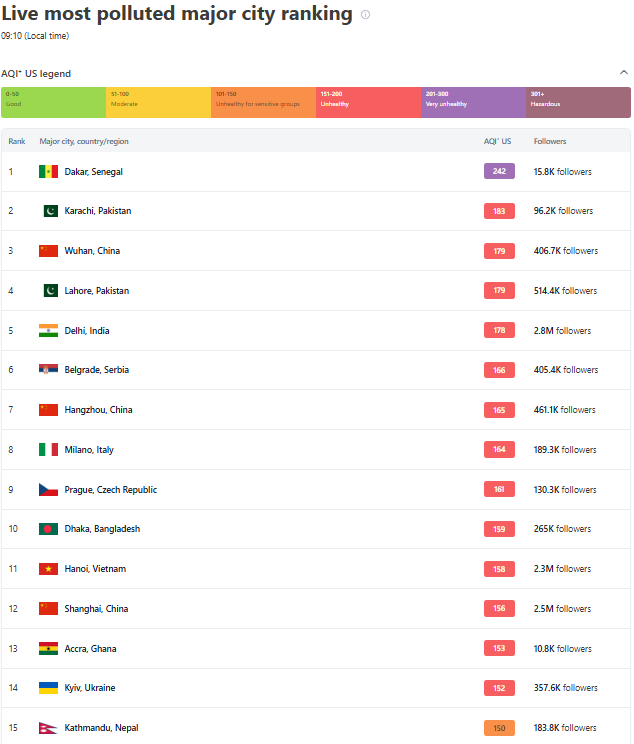Click the green Good 0-50 legend swatch
634x744 pixels.
[x=54, y=102]
